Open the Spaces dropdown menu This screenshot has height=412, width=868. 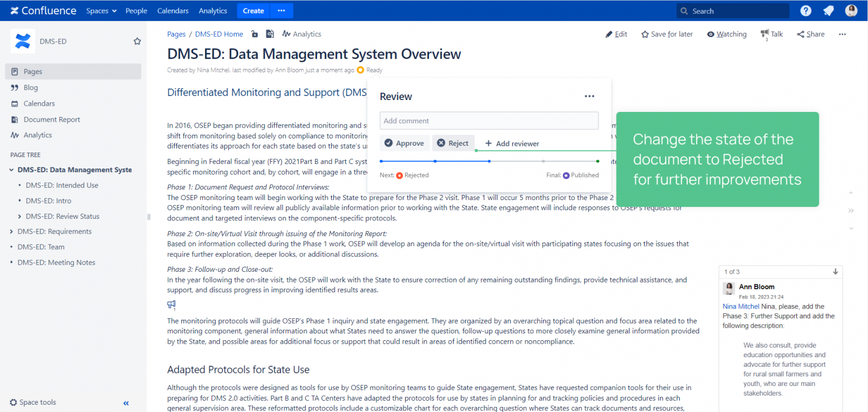click(x=101, y=11)
